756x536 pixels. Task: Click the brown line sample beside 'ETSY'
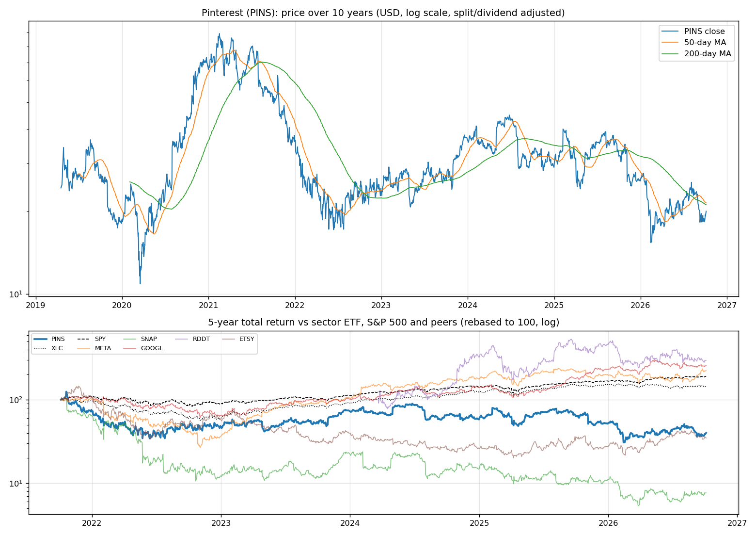coord(229,339)
